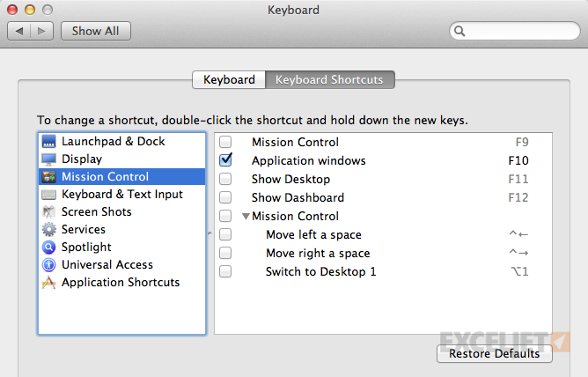588x377 pixels.
Task: Click the Display monitor icon
Action: coord(48,159)
